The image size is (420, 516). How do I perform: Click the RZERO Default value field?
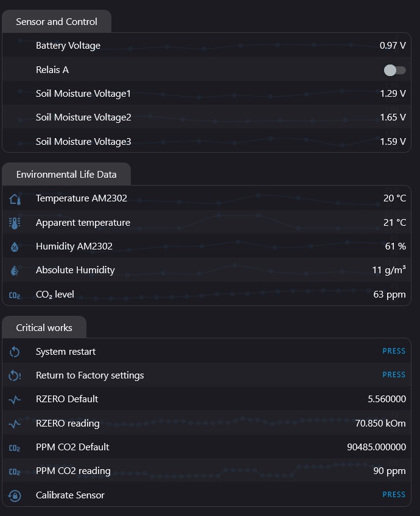coord(387,399)
